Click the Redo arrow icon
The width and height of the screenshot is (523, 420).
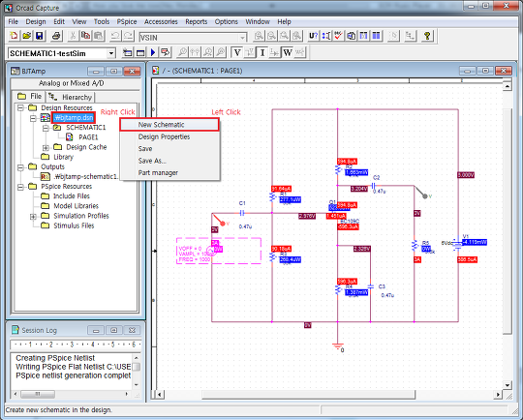coord(129,36)
